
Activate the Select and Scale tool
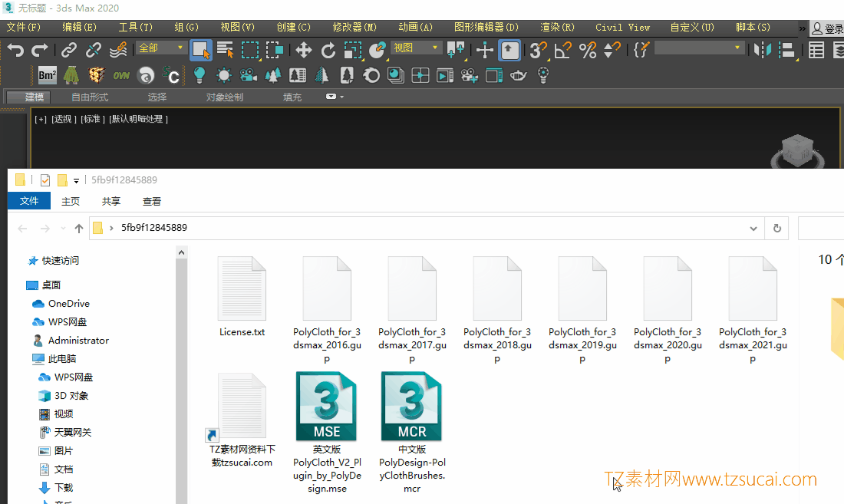click(353, 50)
